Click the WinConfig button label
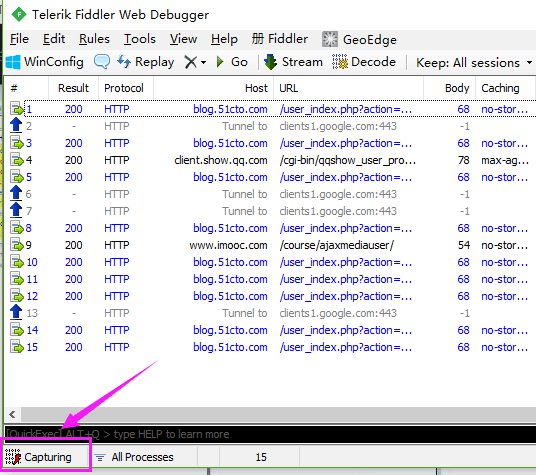 click(x=54, y=62)
